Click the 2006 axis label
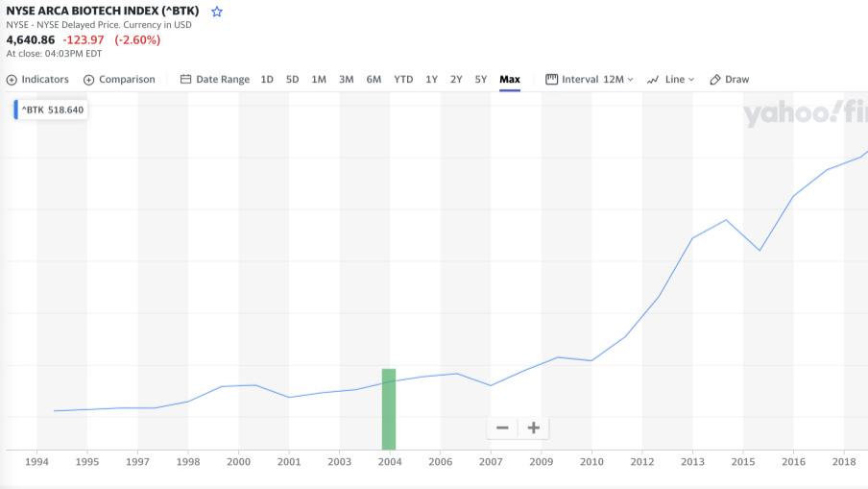 440,462
